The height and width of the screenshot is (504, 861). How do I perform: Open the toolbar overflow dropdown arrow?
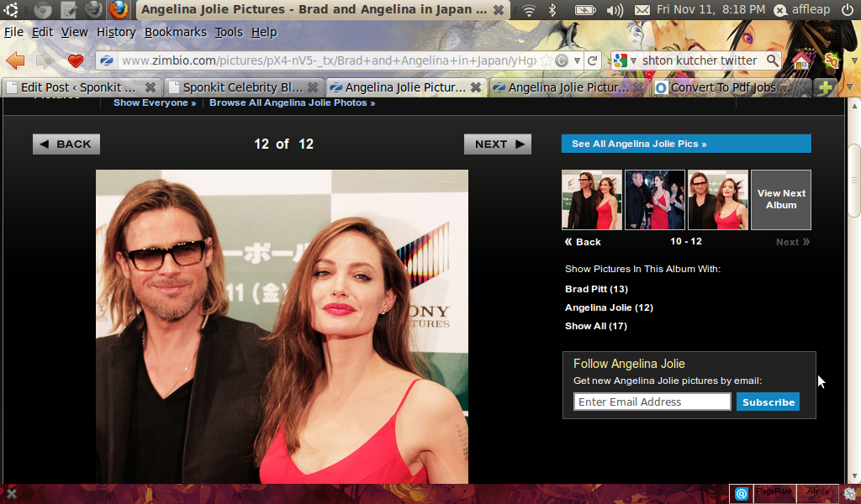click(854, 60)
